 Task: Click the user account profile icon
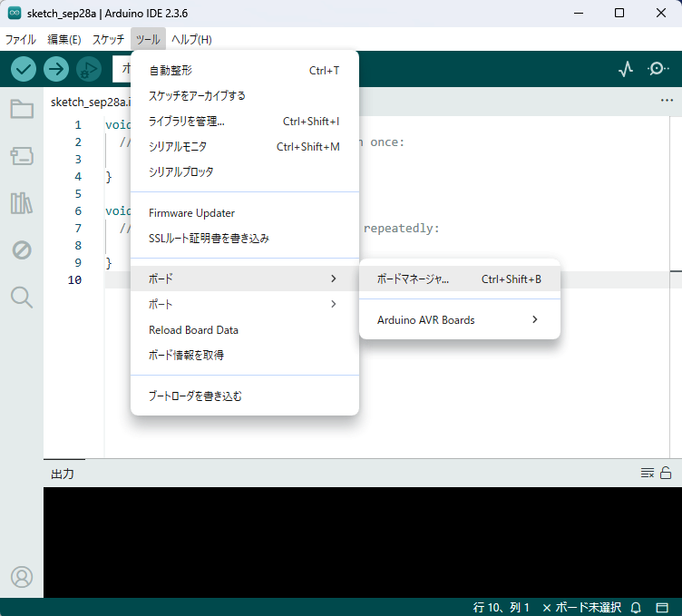click(x=22, y=576)
